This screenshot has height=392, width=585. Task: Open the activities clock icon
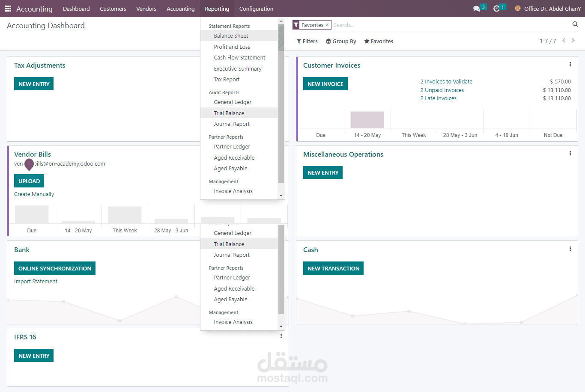[x=496, y=9]
